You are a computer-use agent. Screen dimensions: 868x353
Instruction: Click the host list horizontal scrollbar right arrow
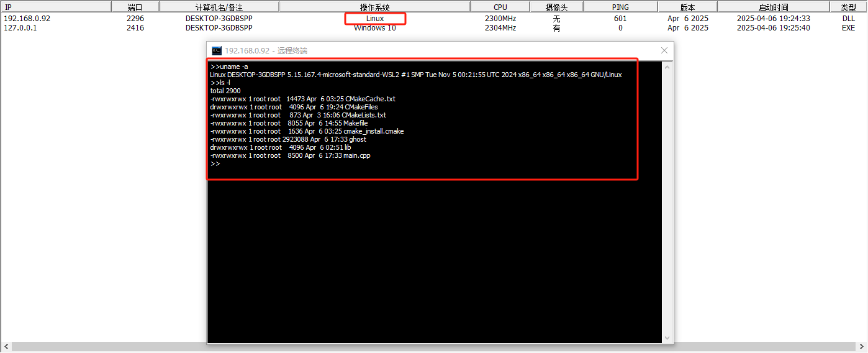(x=862, y=347)
